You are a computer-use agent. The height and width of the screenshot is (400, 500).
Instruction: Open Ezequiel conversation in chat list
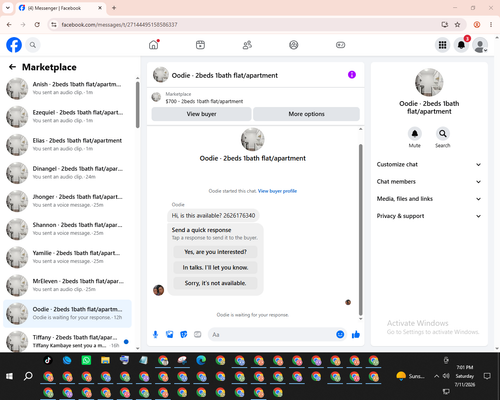[68, 116]
